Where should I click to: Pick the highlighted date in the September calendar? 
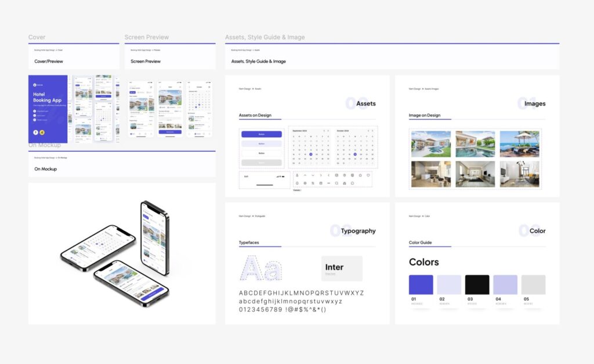(x=311, y=155)
